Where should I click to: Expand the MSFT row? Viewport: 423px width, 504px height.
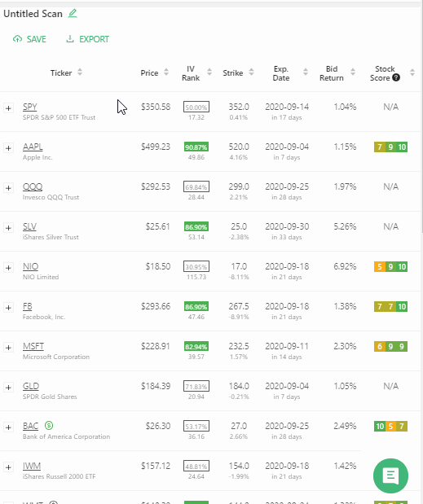tap(9, 347)
